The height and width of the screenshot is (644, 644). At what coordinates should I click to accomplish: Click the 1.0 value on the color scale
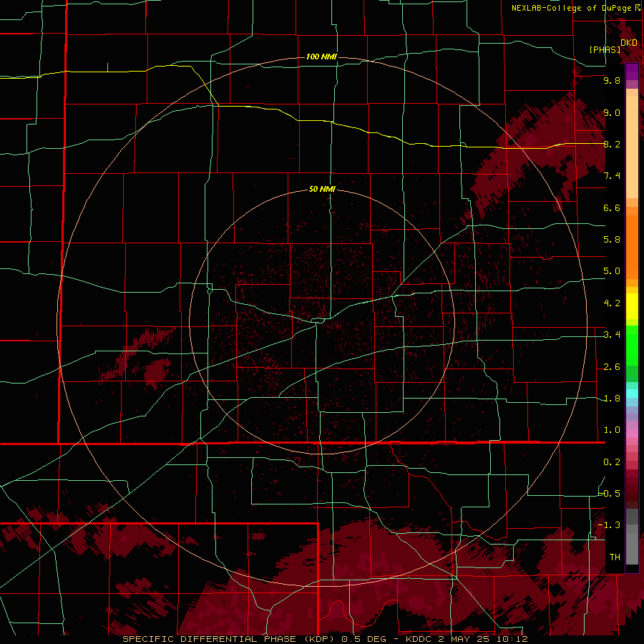pos(612,430)
